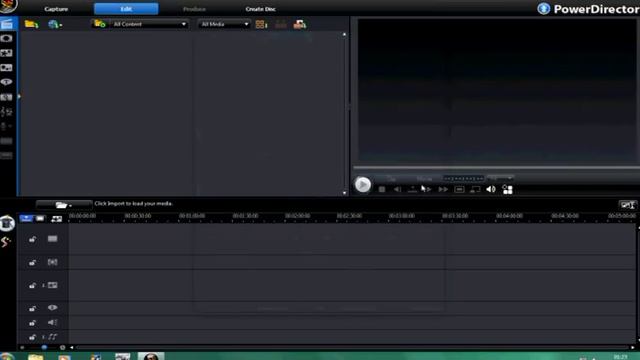Toggle lock on the voice track
The height and width of the screenshot is (360, 640).
(x=32, y=323)
